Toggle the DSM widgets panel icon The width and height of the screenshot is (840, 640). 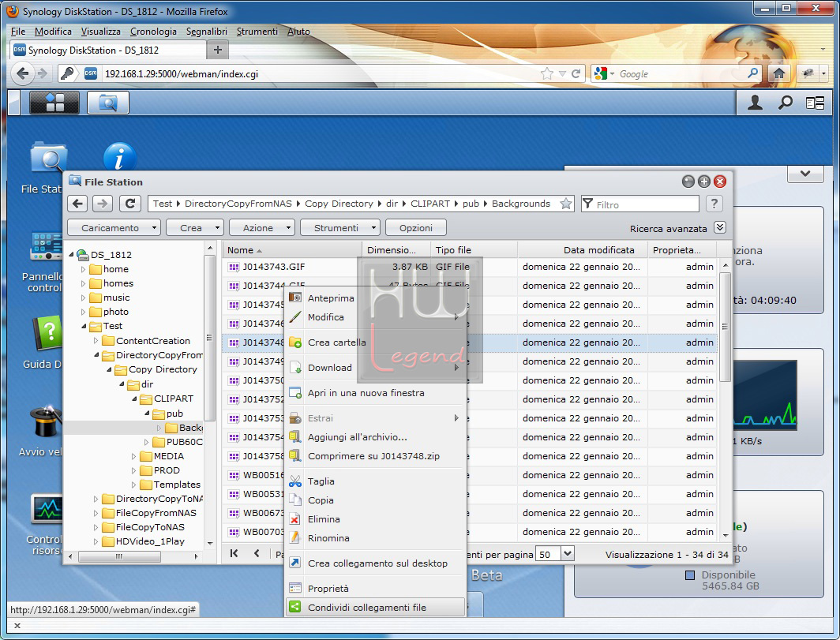tap(815, 103)
